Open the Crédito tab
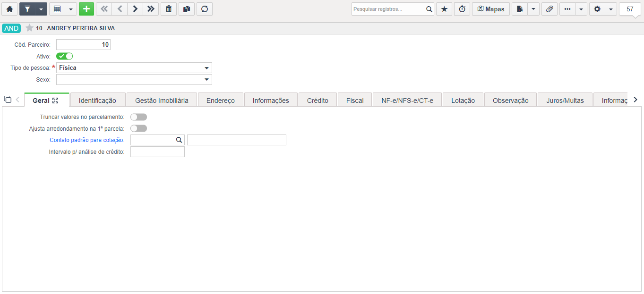The height and width of the screenshot is (294, 644). [x=318, y=101]
